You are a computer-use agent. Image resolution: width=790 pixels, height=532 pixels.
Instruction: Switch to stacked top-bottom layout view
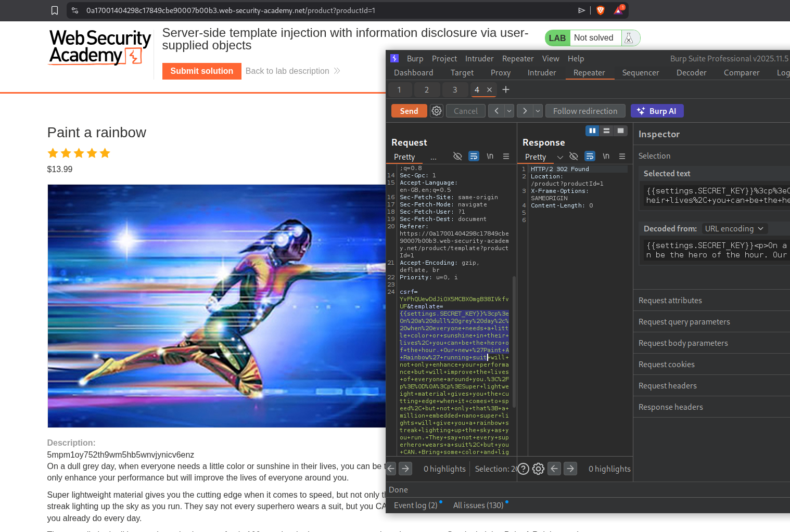pos(606,131)
